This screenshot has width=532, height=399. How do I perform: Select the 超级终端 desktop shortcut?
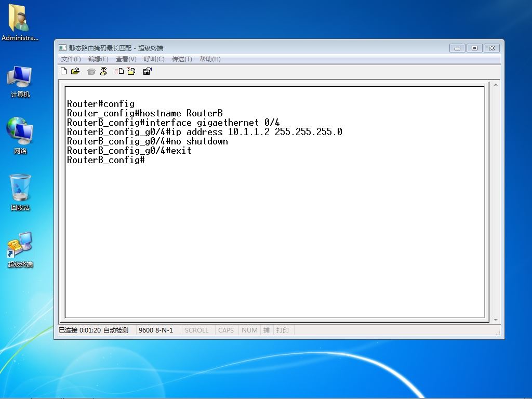[20, 250]
